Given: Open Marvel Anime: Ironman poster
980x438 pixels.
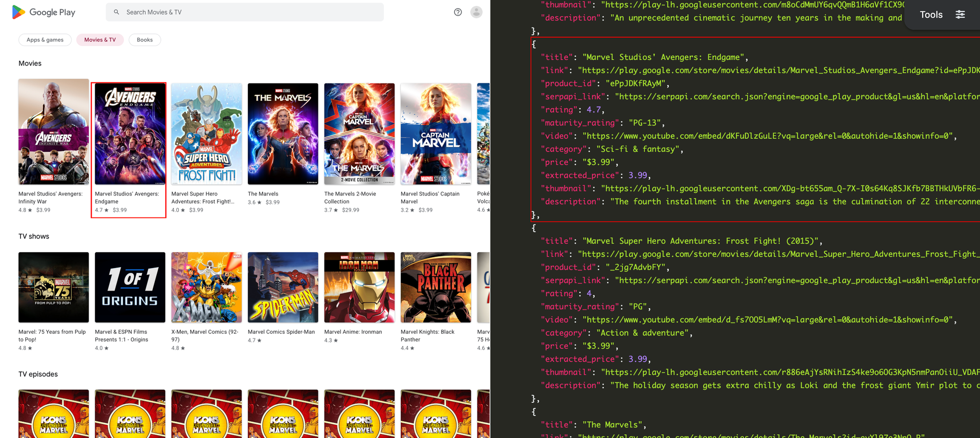Looking at the screenshot, I should (360, 288).
